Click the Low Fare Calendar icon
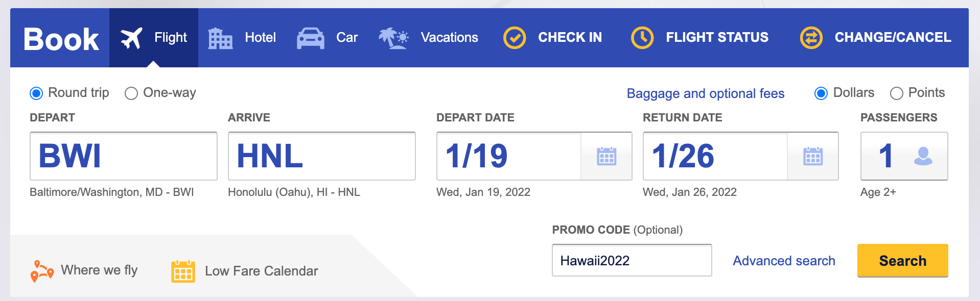The width and height of the screenshot is (980, 301). (x=183, y=271)
